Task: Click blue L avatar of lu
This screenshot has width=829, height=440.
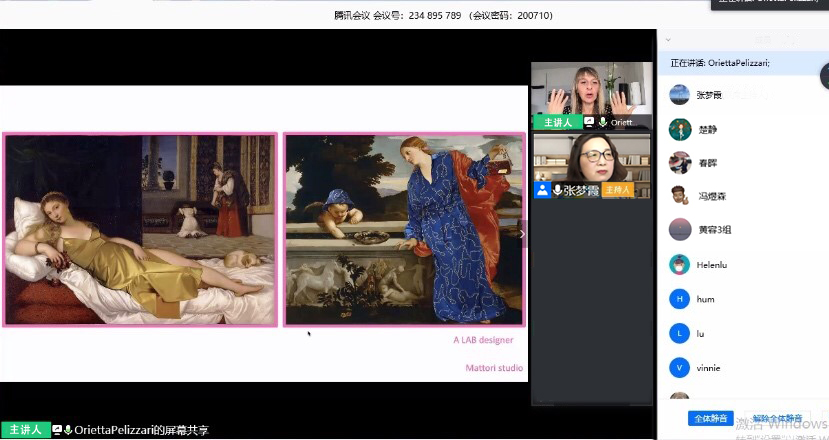Action: (x=679, y=333)
